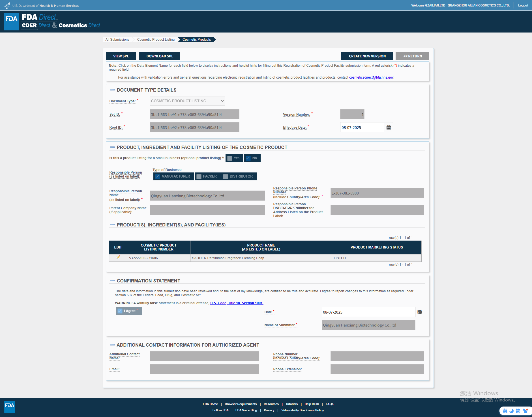
Task: Toggle the Manufacturer business type checkbox
Action: (158, 176)
